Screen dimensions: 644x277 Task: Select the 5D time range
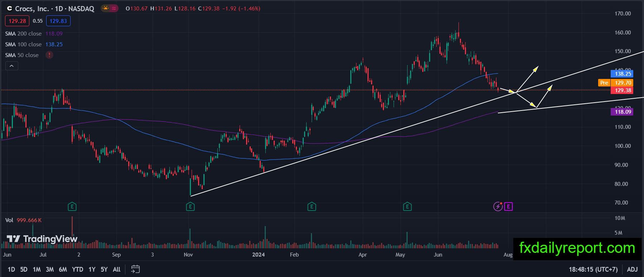pyautogui.click(x=24, y=269)
